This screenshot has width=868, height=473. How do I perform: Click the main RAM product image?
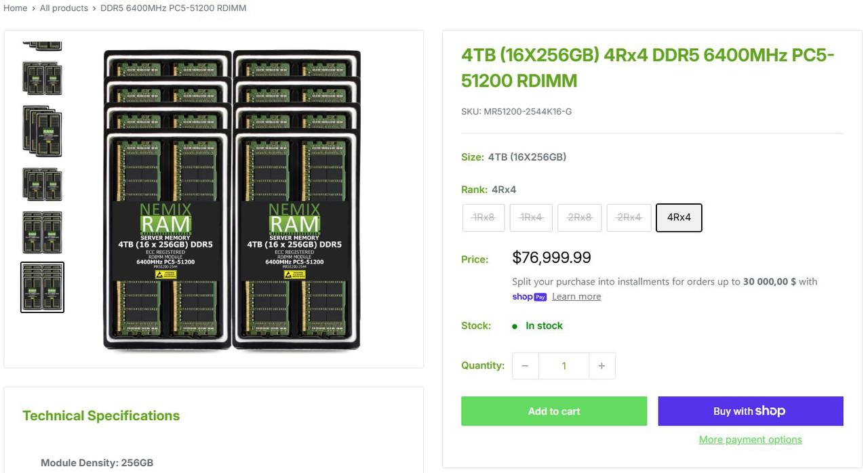click(x=231, y=199)
